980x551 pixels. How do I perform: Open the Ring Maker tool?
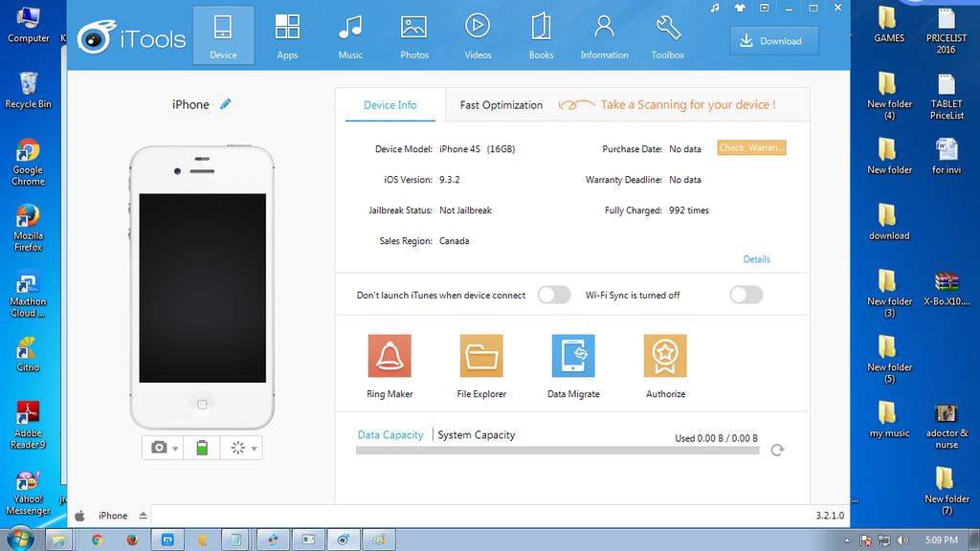[390, 356]
